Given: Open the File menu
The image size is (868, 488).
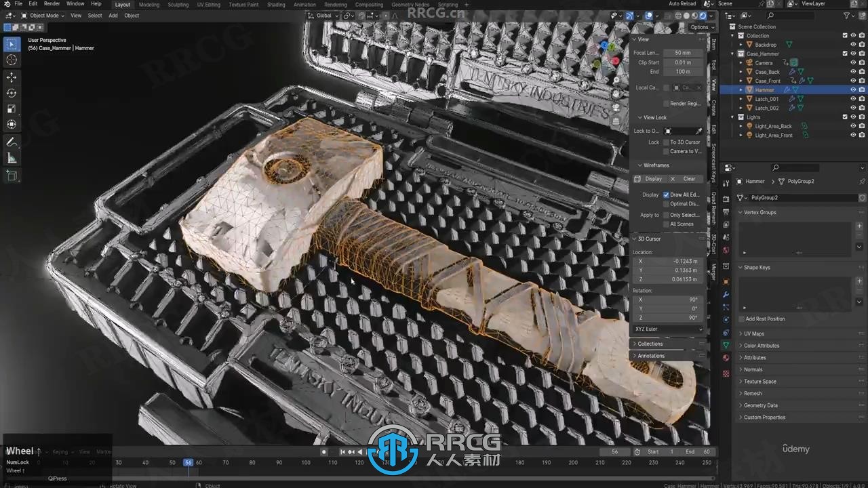Looking at the screenshot, I should [x=18, y=4].
